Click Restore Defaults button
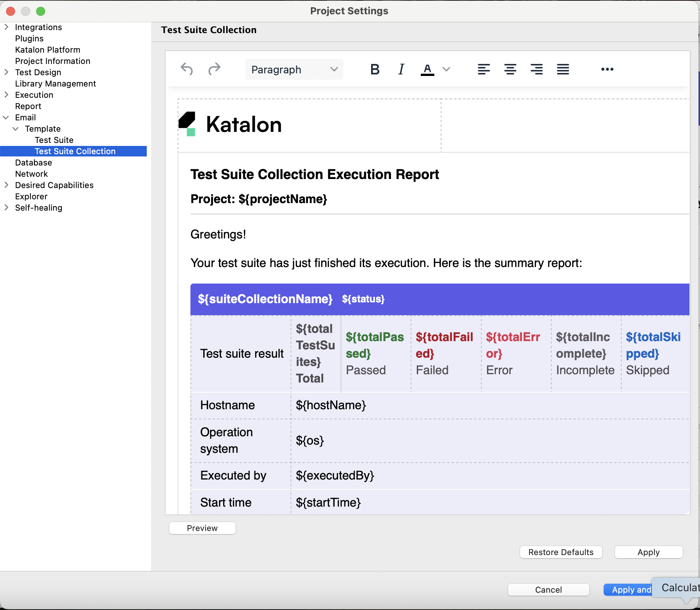Image resolution: width=700 pixels, height=610 pixels. [561, 552]
